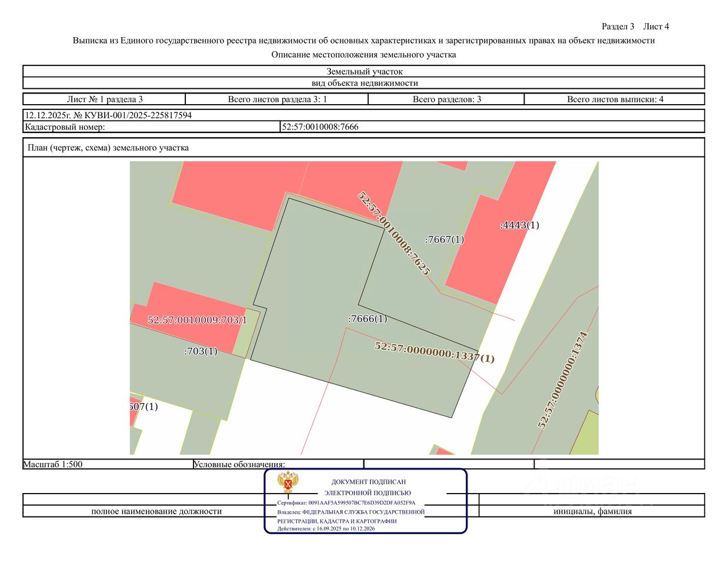
Task: Select cadastral number value 52:57:0010008:7666
Action: point(320,126)
